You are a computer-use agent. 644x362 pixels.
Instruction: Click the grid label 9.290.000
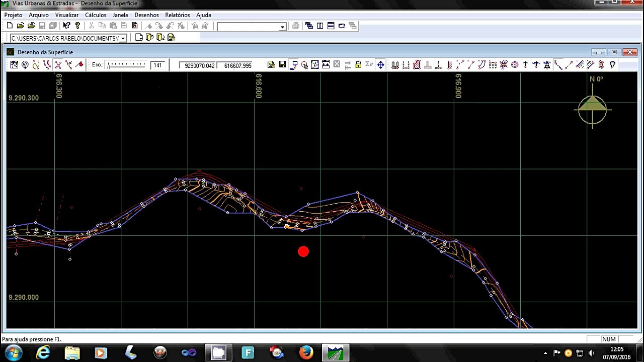(24, 298)
